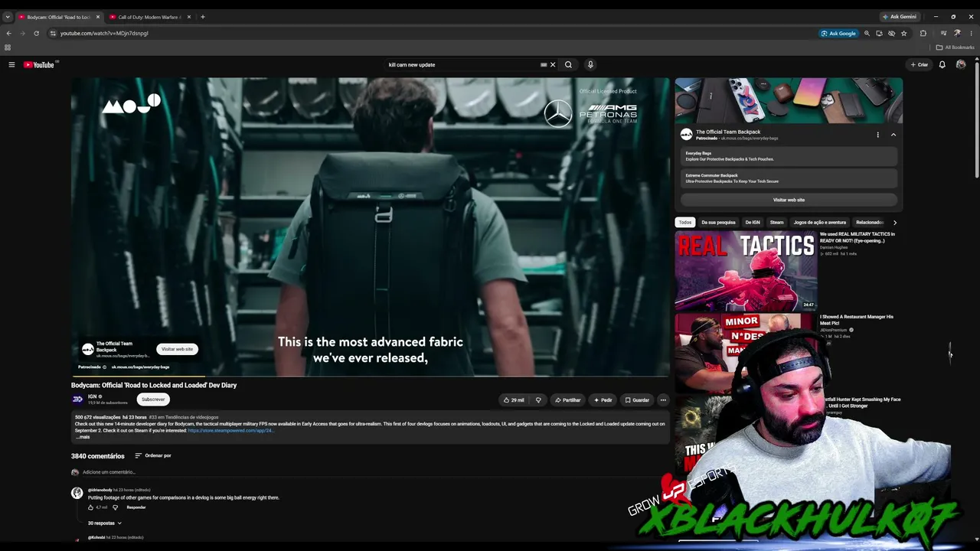980x551 pixels.
Task: Start voice search with the microphone icon
Action: (590, 65)
